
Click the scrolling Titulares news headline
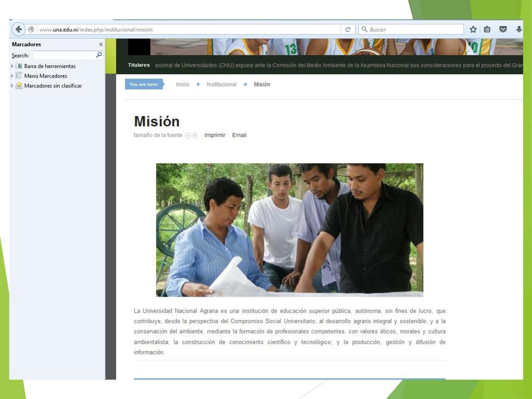[x=339, y=65]
